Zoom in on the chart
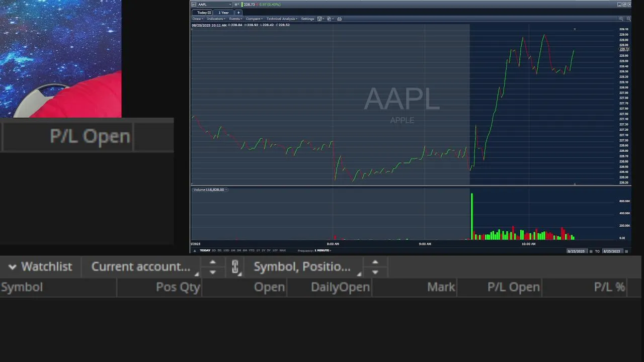 pos(621,19)
